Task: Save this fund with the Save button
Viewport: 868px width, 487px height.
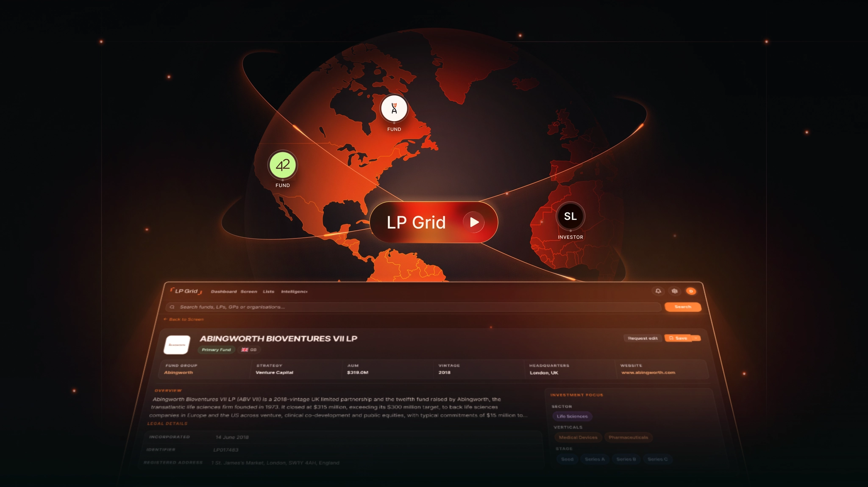Action: (678, 338)
